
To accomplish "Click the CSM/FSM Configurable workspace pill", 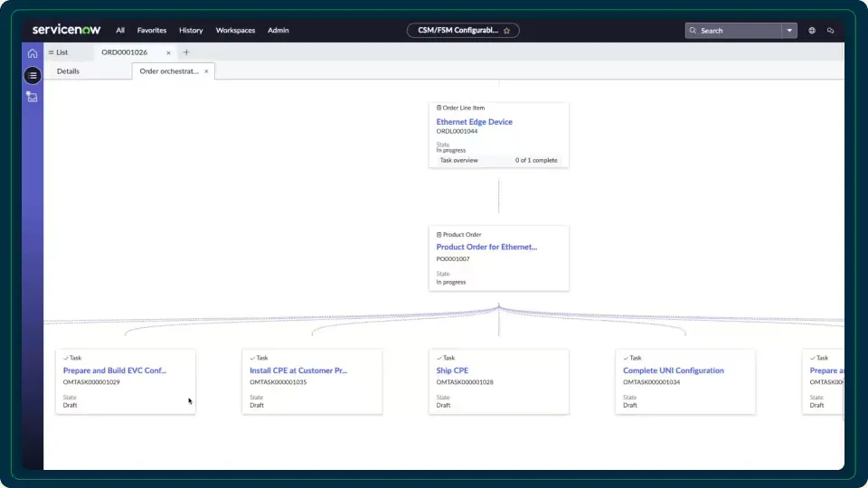I will point(463,31).
